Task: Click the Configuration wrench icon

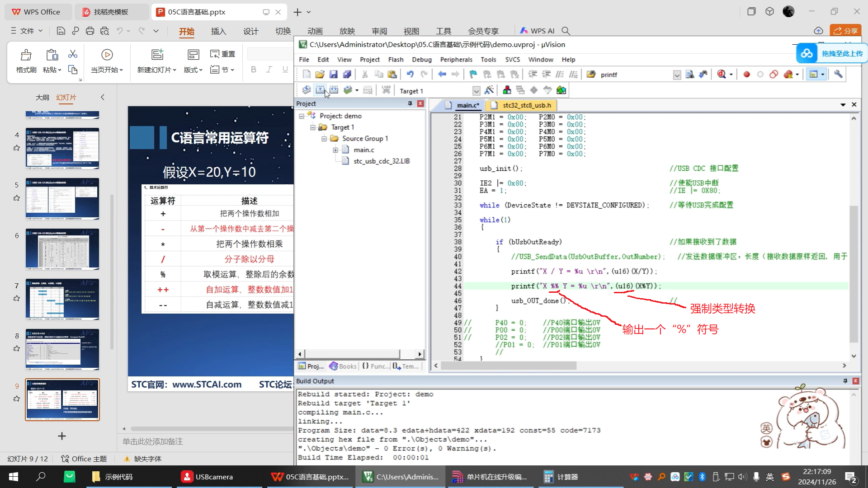Action: tap(838, 75)
